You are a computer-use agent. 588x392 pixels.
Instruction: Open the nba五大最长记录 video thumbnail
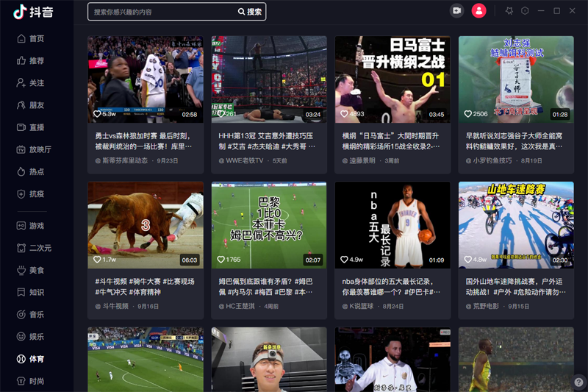pos(392,225)
